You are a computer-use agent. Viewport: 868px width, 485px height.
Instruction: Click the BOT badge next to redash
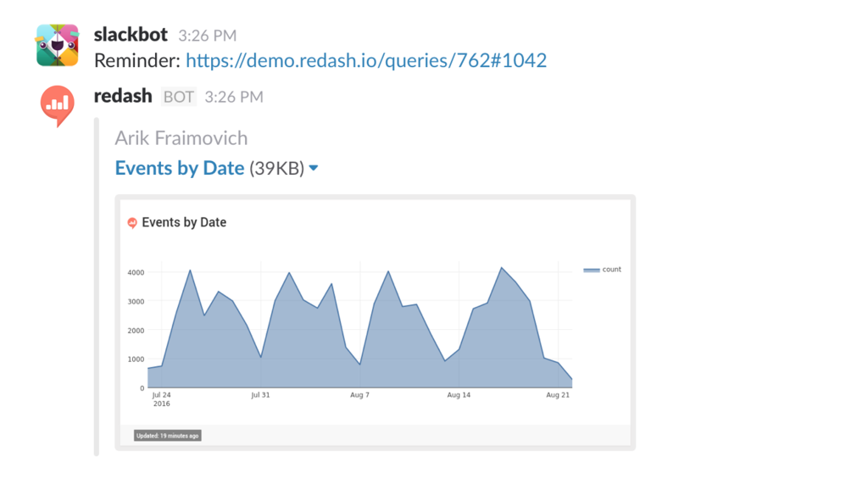pos(178,97)
